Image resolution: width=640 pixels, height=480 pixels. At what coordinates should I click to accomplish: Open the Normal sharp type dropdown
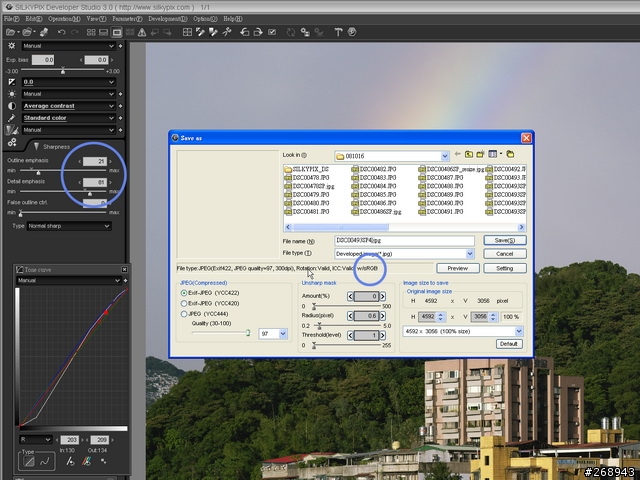coord(69,226)
